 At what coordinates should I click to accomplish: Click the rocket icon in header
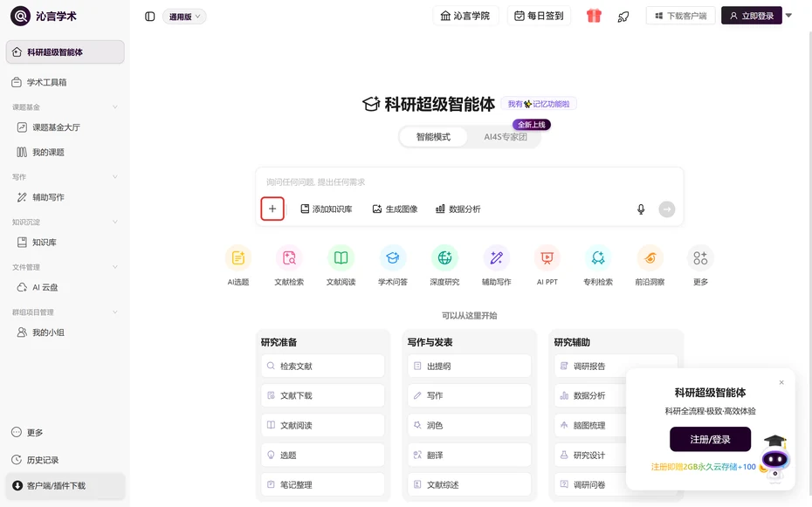[x=623, y=17]
